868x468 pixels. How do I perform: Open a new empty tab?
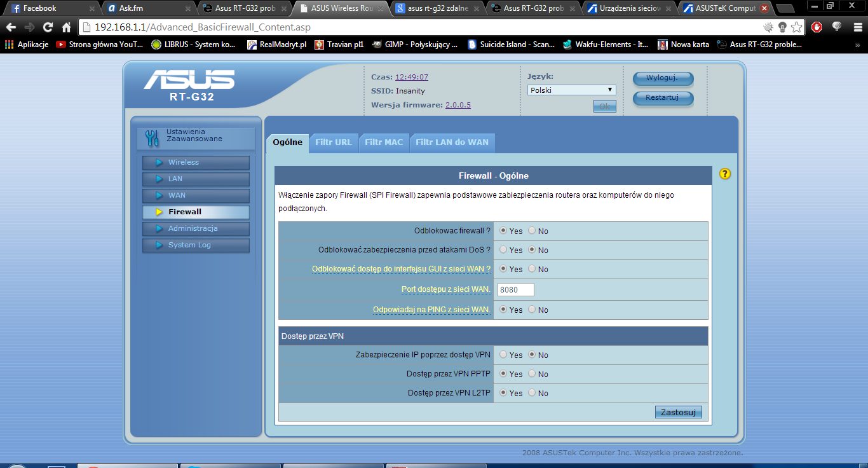tap(785, 8)
